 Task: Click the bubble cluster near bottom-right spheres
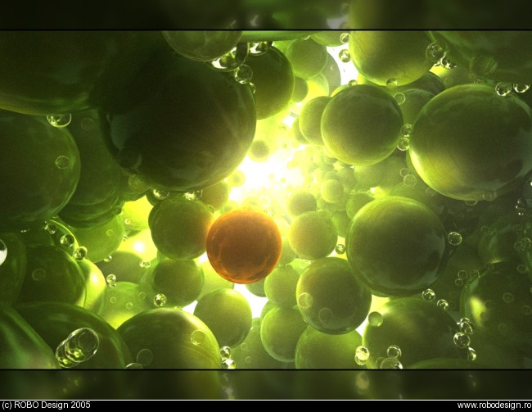tap(463, 333)
